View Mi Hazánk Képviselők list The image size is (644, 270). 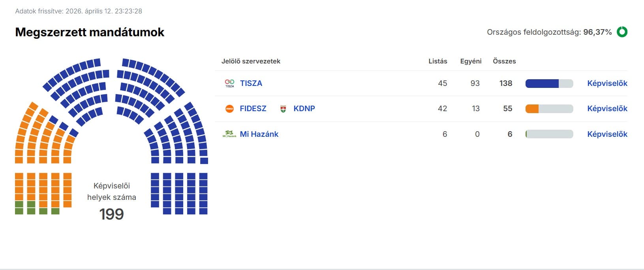click(x=607, y=134)
